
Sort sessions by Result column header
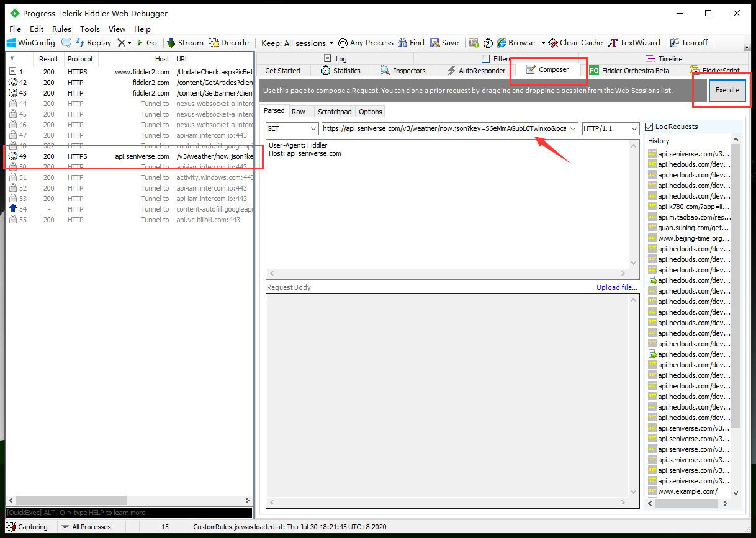pos(48,59)
